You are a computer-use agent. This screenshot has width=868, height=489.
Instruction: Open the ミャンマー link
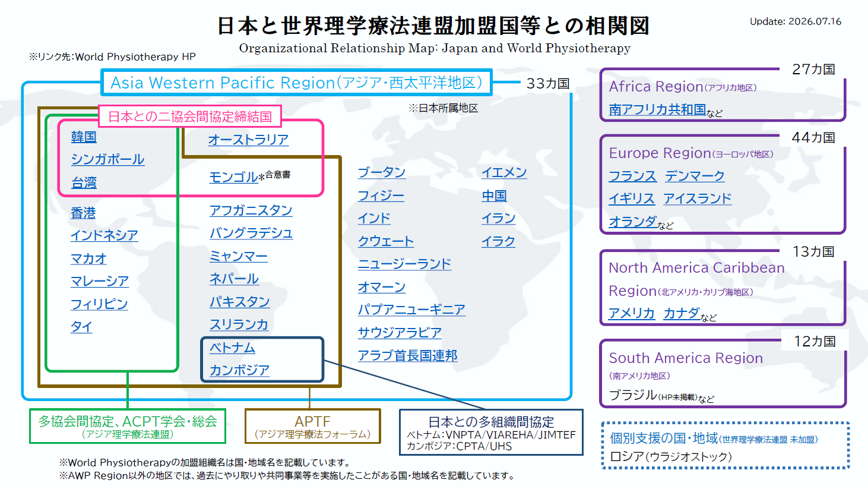[238, 256]
